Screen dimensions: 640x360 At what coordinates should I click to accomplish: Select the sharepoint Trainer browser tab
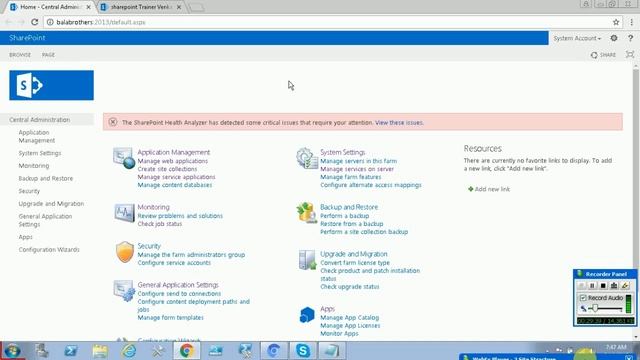(x=140, y=7)
